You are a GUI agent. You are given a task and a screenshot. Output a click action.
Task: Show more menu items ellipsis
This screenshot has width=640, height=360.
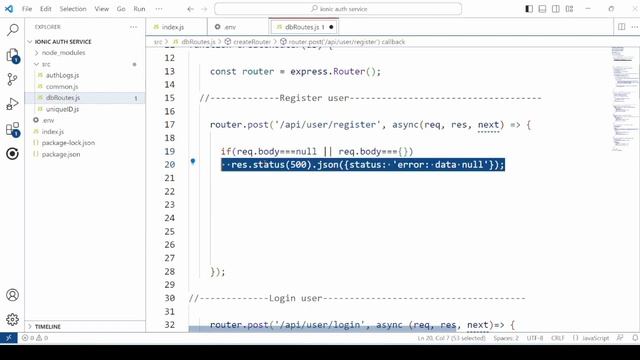159,9
